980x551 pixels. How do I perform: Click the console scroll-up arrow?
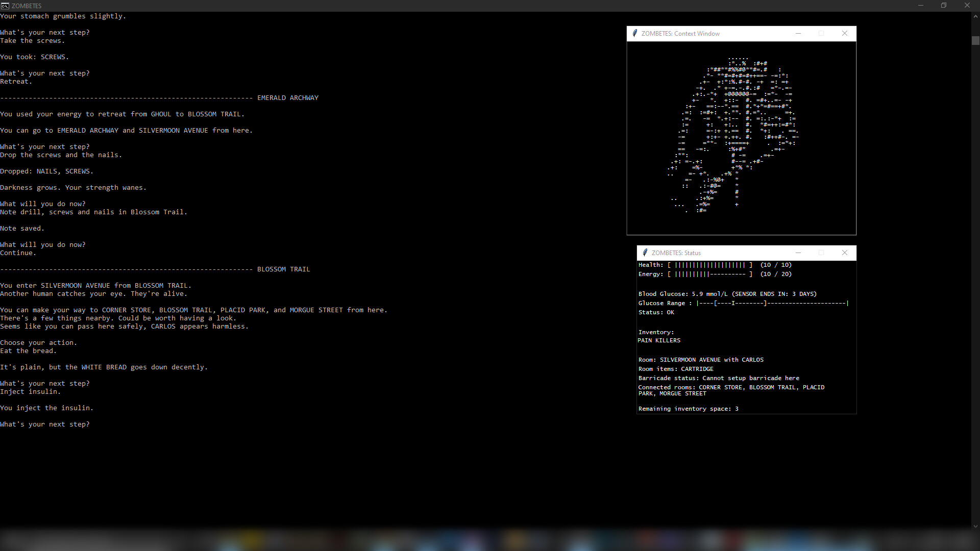click(976, 16)
